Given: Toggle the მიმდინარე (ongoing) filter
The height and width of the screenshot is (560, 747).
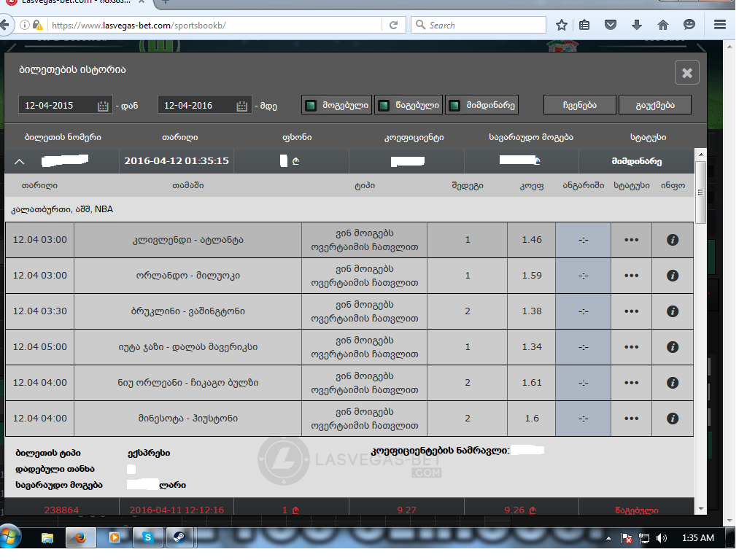Looking at the screenshot, I should click(481, 105).
